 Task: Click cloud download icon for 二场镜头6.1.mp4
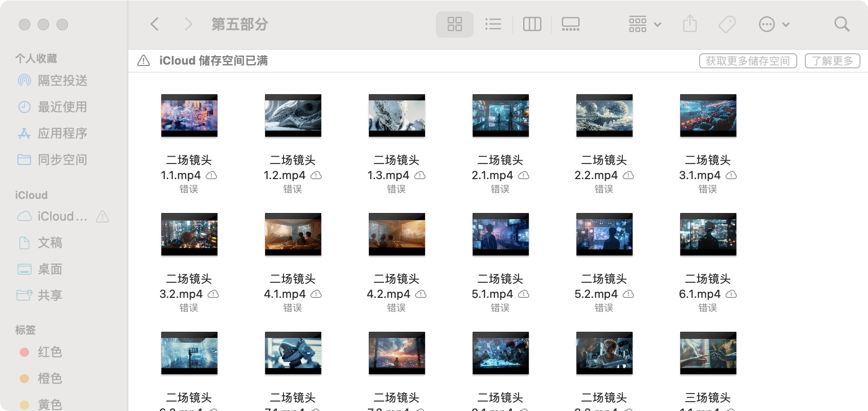point(731,294)
